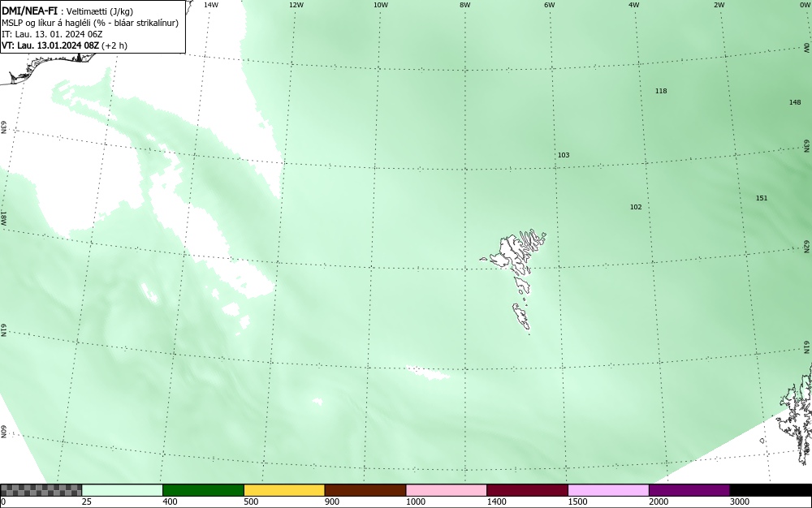The width and height of the screenshot is (812, 508).
Task: Click the 14W longitude label
Action: click(211, 5)
